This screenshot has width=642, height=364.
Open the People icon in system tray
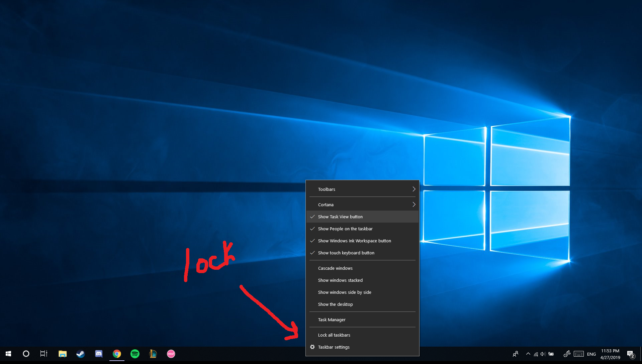pos(516,354)
